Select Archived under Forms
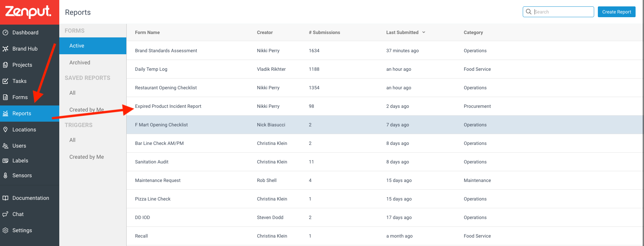The height and width of the screenshot is (246, 644). (93, 63)
